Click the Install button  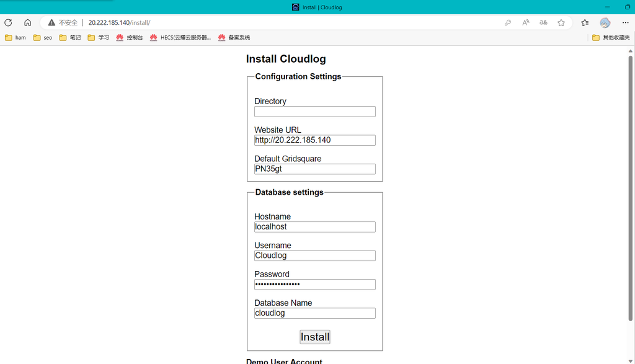point(314,337)
